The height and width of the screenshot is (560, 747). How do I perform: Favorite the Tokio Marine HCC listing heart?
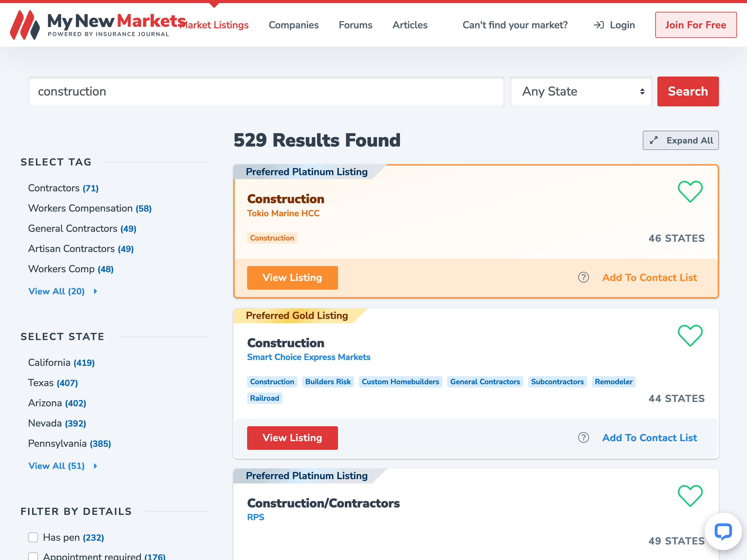point(690,191)
